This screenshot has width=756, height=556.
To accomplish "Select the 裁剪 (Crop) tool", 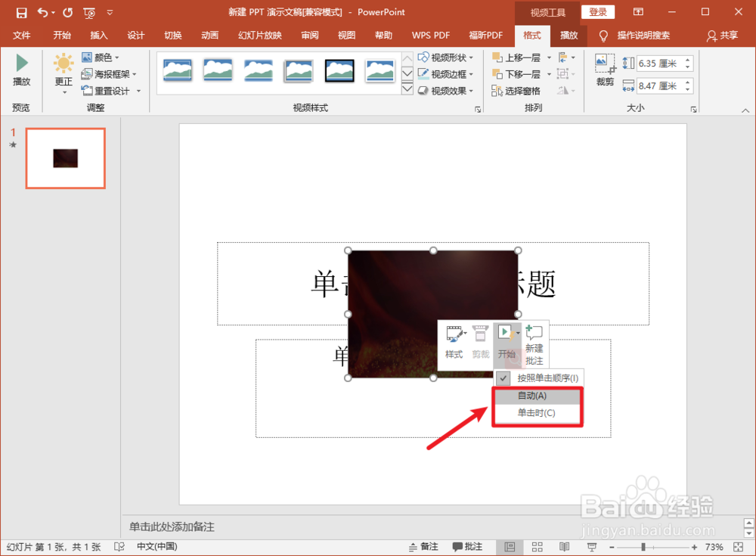I will click(604, 68).
